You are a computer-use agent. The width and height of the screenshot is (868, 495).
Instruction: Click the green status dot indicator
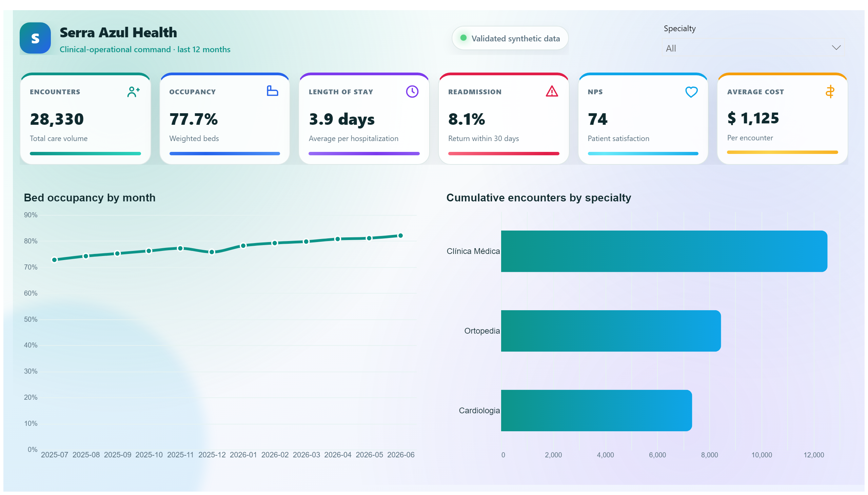(x=463, y=38)
